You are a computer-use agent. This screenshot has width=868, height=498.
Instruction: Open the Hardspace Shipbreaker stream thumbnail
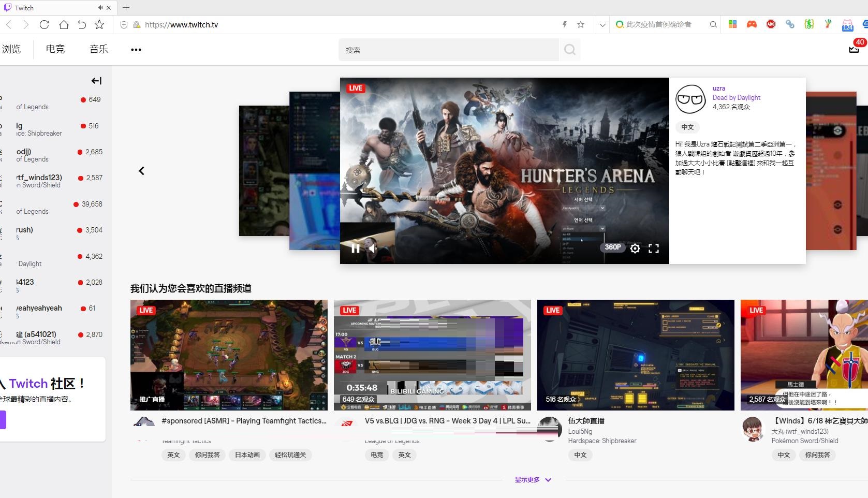tap(636, 355)
